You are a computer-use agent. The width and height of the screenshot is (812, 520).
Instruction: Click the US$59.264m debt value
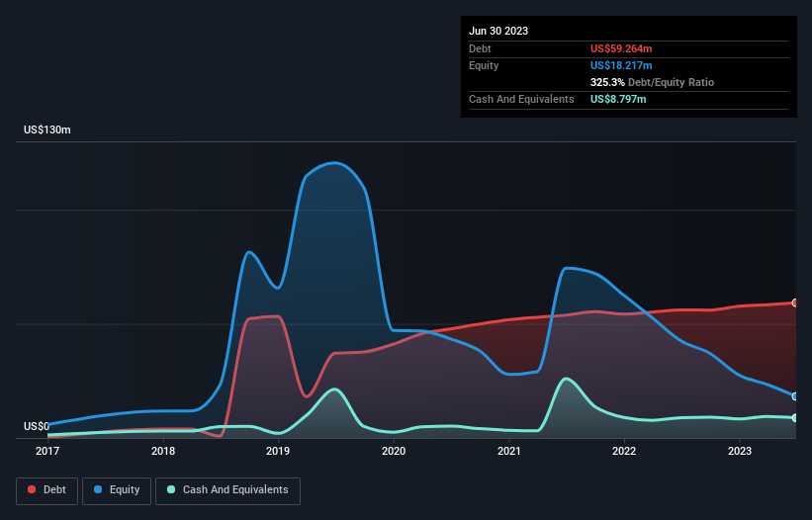click(621, 48)
